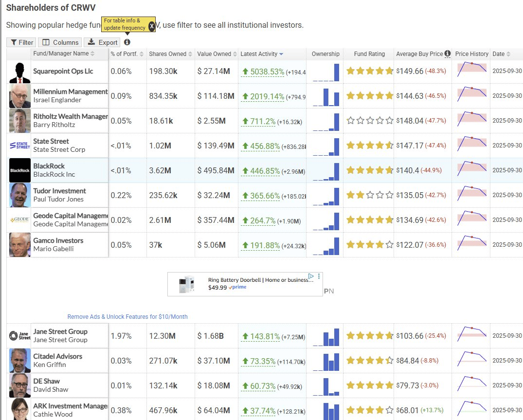The width and height of the screenshot is (523, 420).
Task: Click Tudor Investment's two-star rating
Action: [370, 195]
